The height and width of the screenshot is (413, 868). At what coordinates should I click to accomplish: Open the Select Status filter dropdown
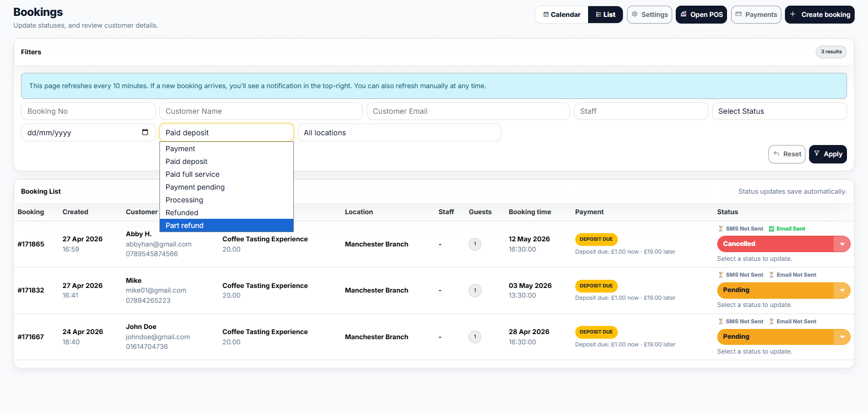[779, 111]
